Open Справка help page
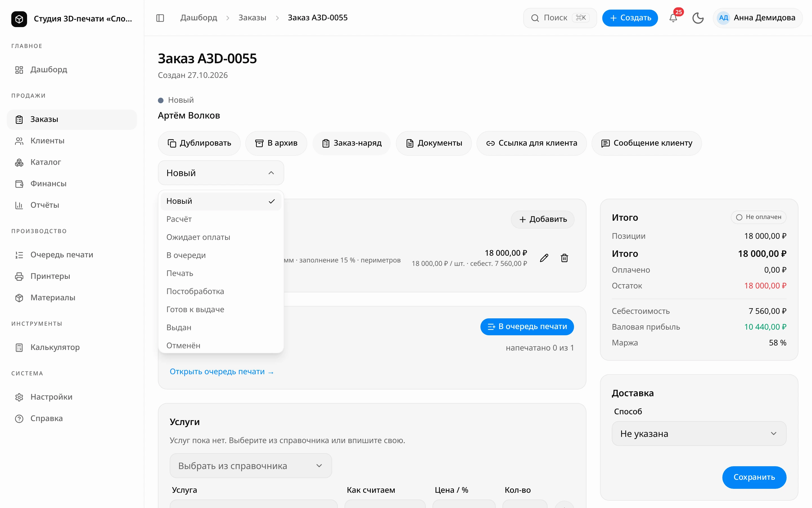 tap(72, 418)
